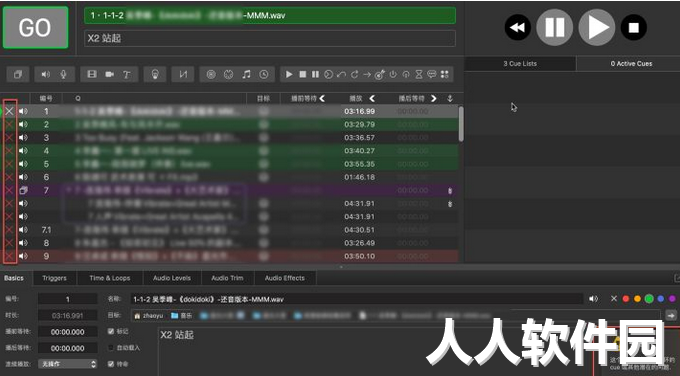Choose the green cue color dot
680x376 pixels.
click(649, 298)
